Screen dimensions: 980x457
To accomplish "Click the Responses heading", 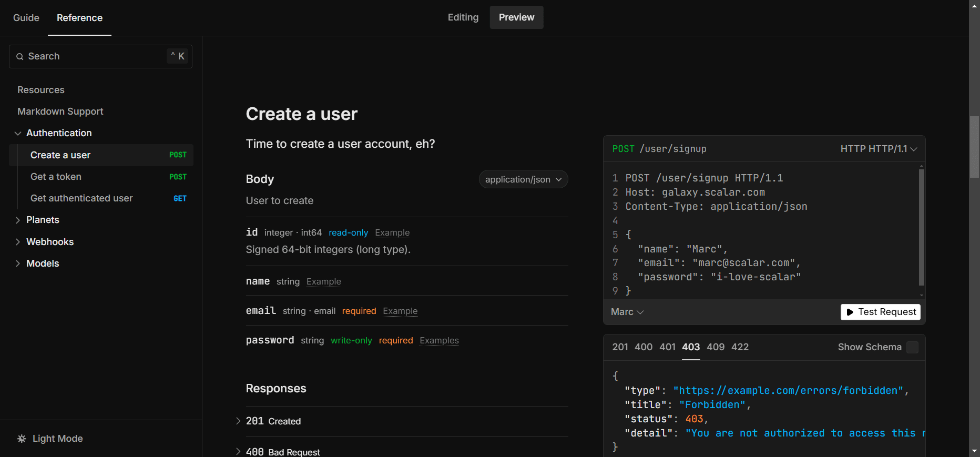I will click(276, 389).
